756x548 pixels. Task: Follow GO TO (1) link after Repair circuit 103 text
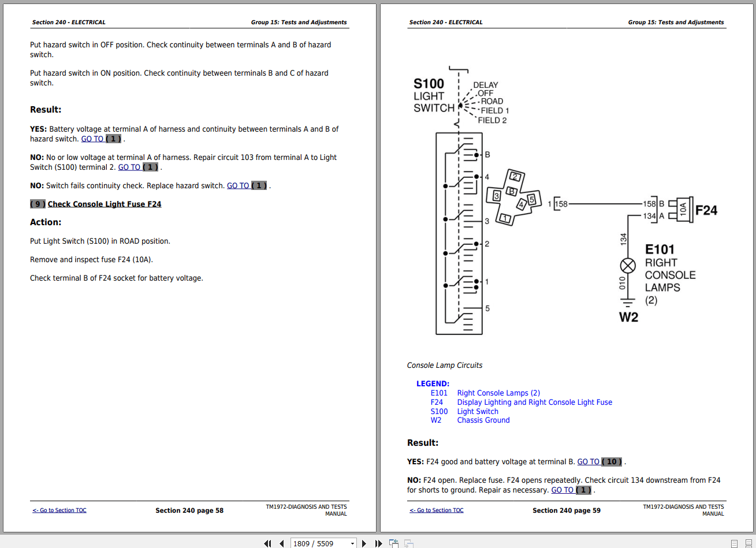point(139,167)
